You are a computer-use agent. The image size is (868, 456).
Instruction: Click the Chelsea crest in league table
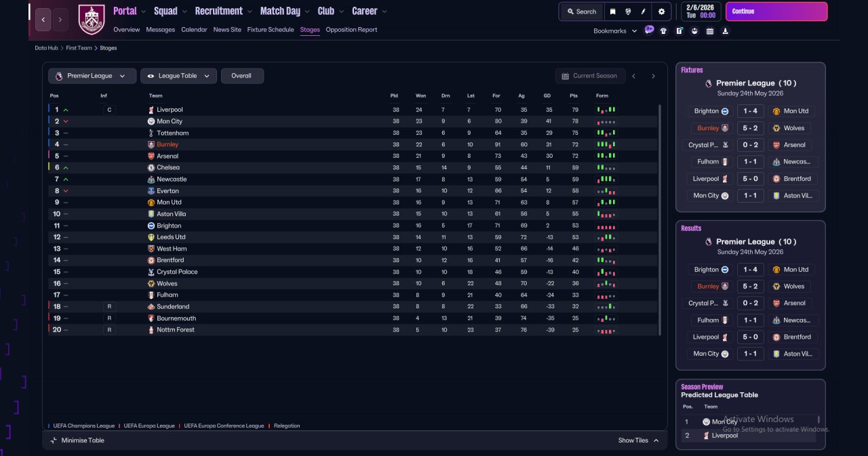pyautogui.click(x=151, y=167)
